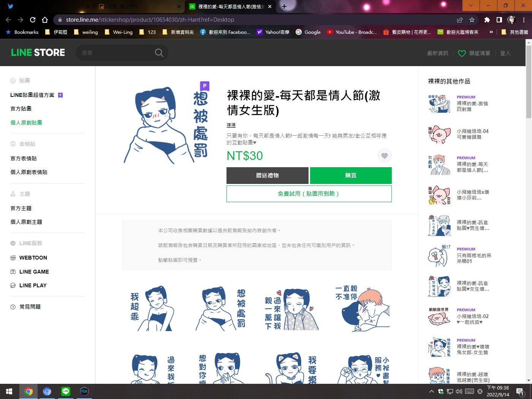The height and width of the screenshot is (399, 532).
Task: Toggle the browser side panel icon
Action: (499, 20)
